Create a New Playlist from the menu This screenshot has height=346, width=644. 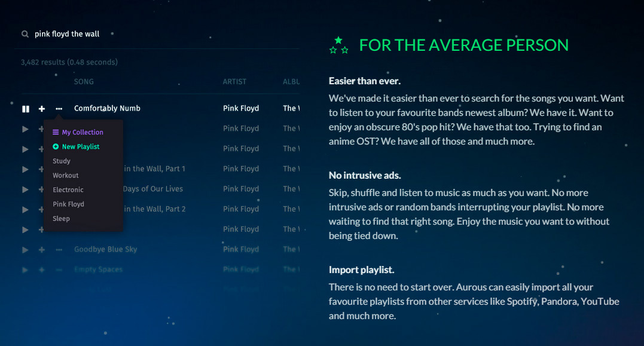[x=80, y=147]
